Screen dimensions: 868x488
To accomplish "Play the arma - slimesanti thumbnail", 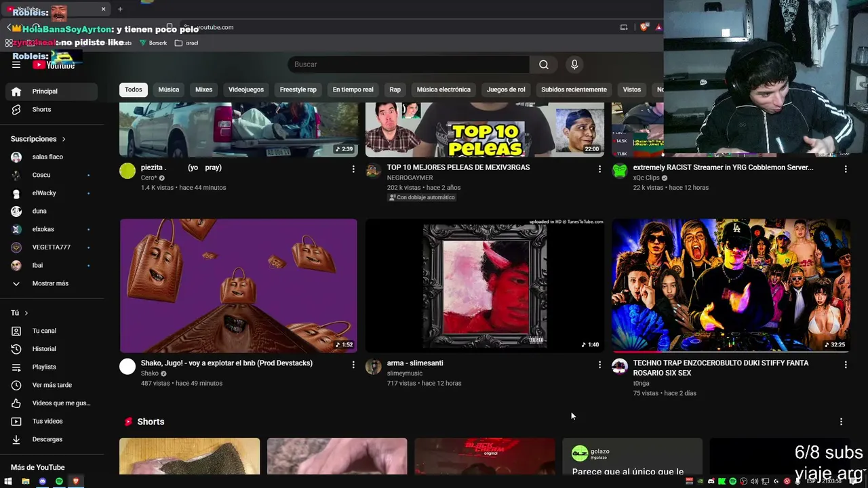I will tap(485, 285).
